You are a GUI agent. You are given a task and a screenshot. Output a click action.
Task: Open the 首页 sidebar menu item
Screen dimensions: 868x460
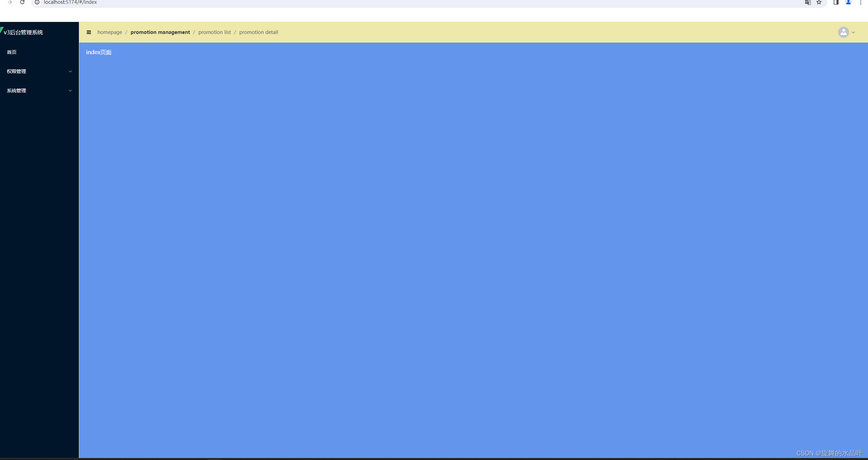[39, 52]
